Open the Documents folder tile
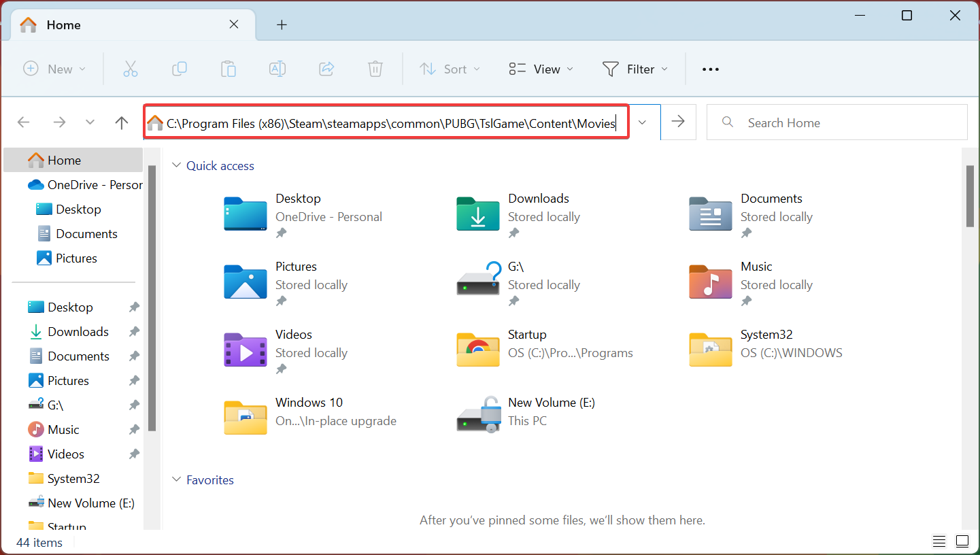 pos(751,214)
